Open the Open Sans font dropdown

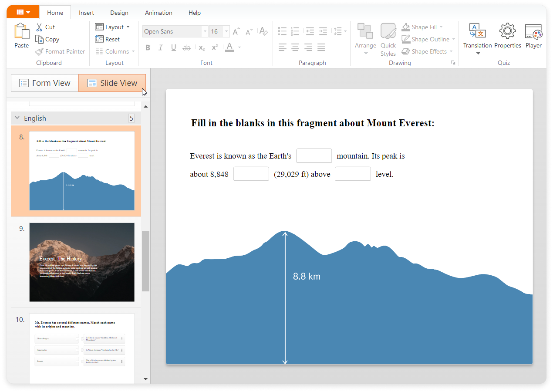coord(205,31)
